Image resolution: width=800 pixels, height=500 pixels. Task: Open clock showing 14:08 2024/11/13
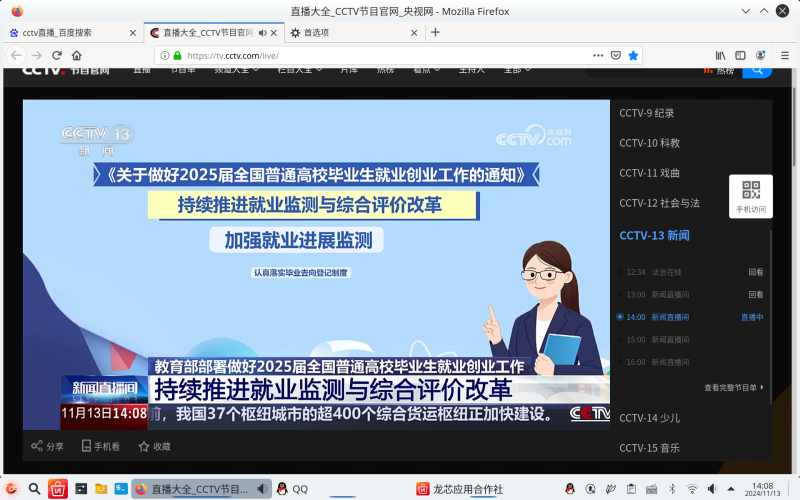click(762, 489)
